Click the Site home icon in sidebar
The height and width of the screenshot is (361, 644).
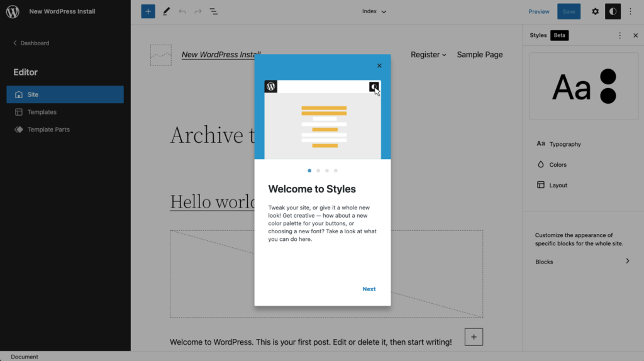pos(18,94)
